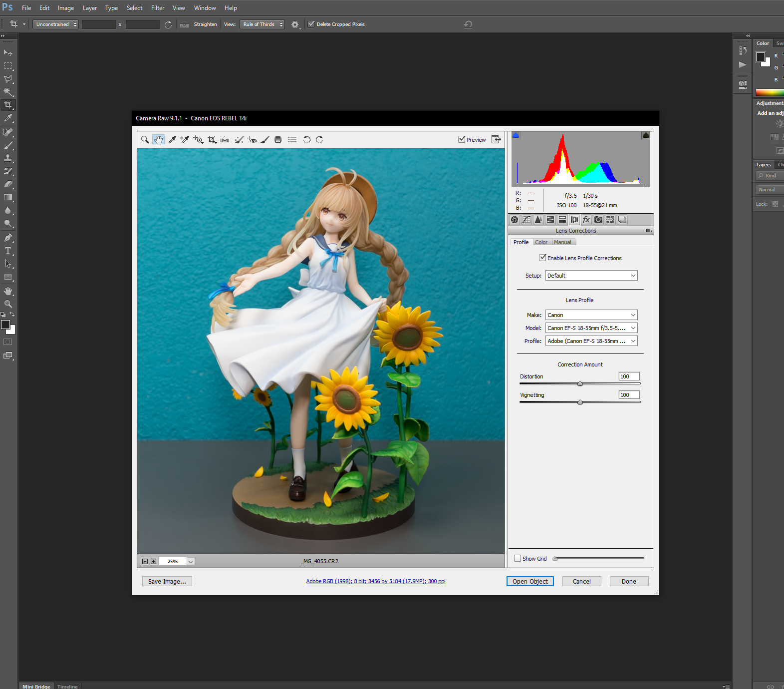Open the lens Model dropdown

591,328
